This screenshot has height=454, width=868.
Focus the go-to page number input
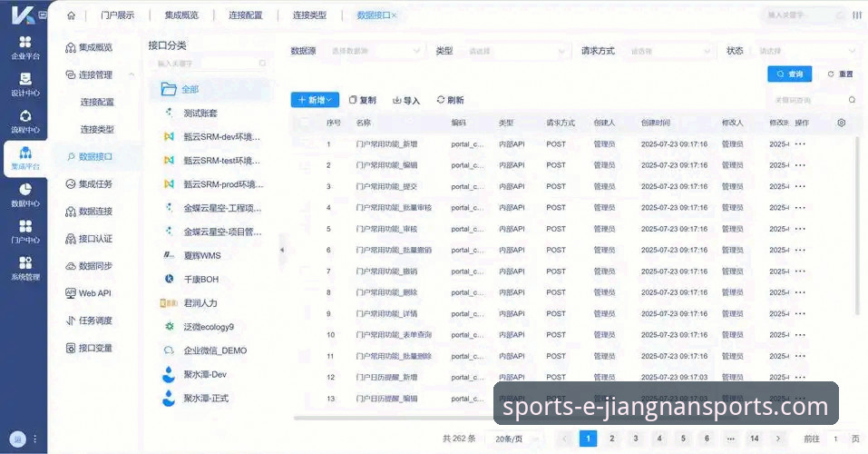tap(835, 439)
